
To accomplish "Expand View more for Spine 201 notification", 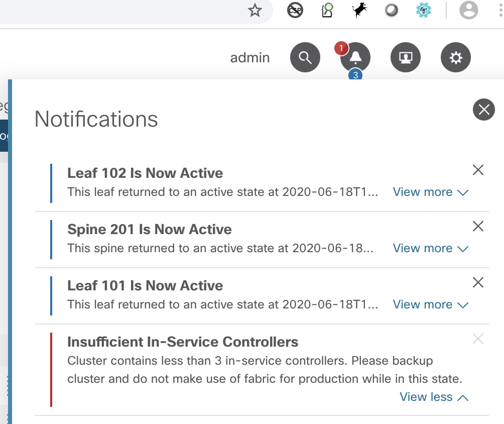I will [x=431, y=248].
